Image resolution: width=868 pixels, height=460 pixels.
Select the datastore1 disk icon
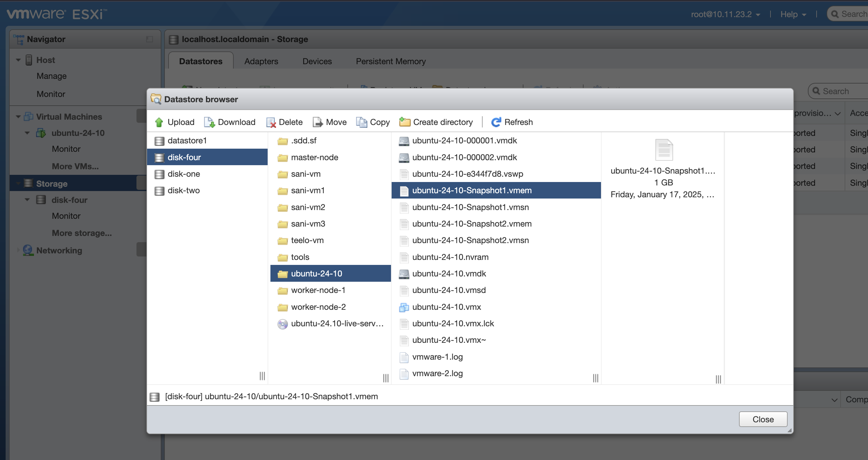[159, 141]
